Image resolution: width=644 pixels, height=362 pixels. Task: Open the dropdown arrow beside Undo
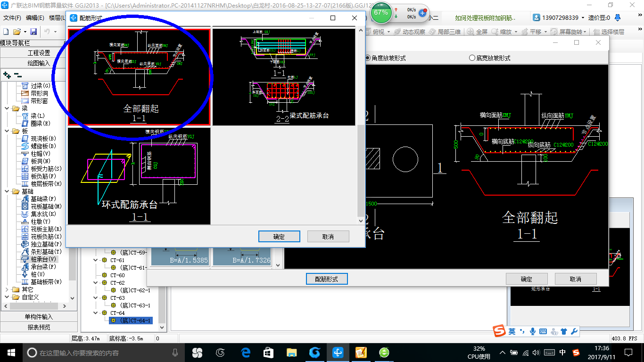click(55, 32)
